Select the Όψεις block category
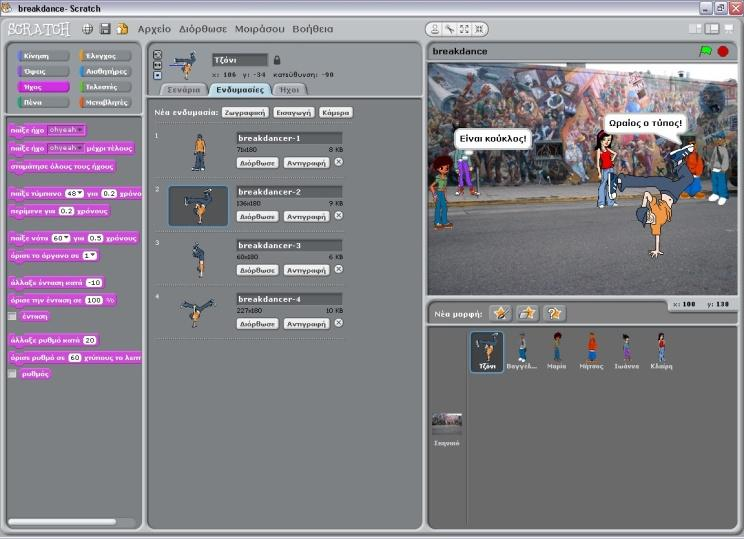744x539 pixels. [43, 71]
